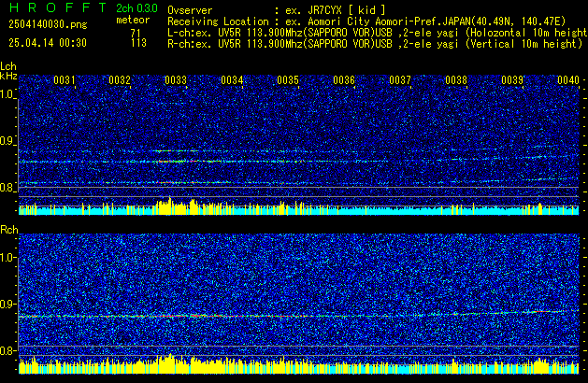Select the Rch 0.8 frequency label
Image resolution: width=588 pixels, height=383 pixels.
click(x=7, y=350)
